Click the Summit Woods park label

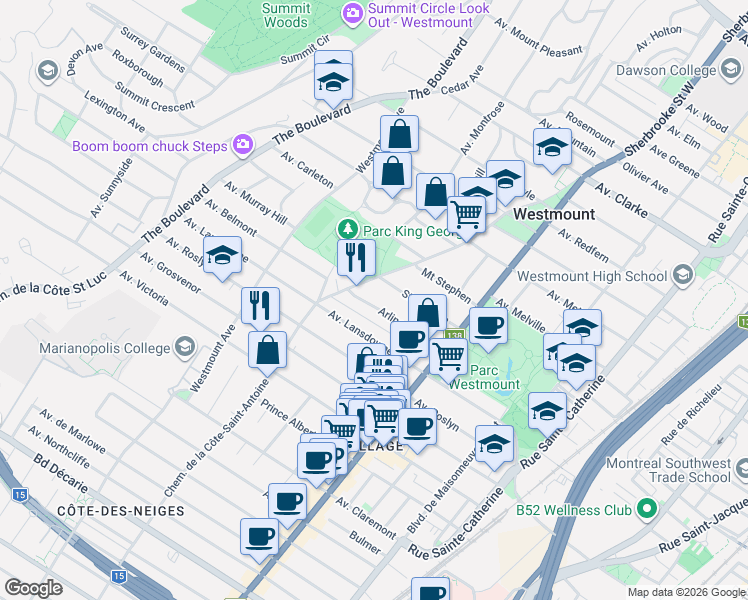[286, 15]
